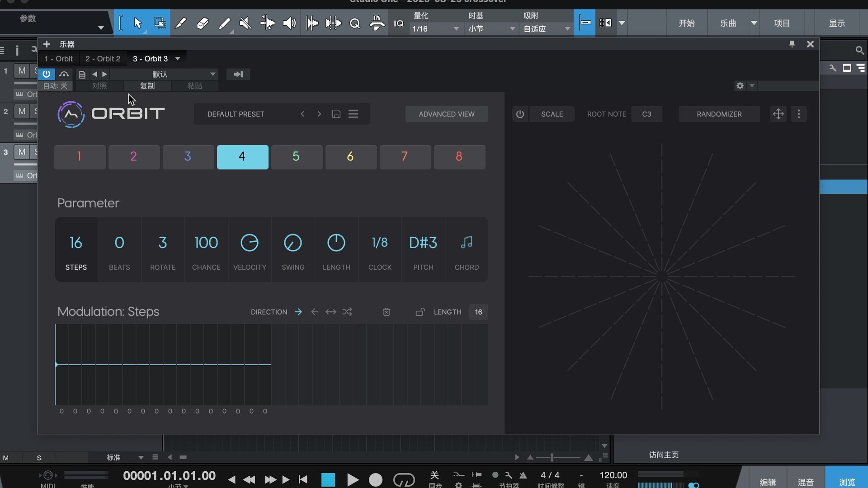Click the transport Play button

pyautogui.click(x=353, y=480)
